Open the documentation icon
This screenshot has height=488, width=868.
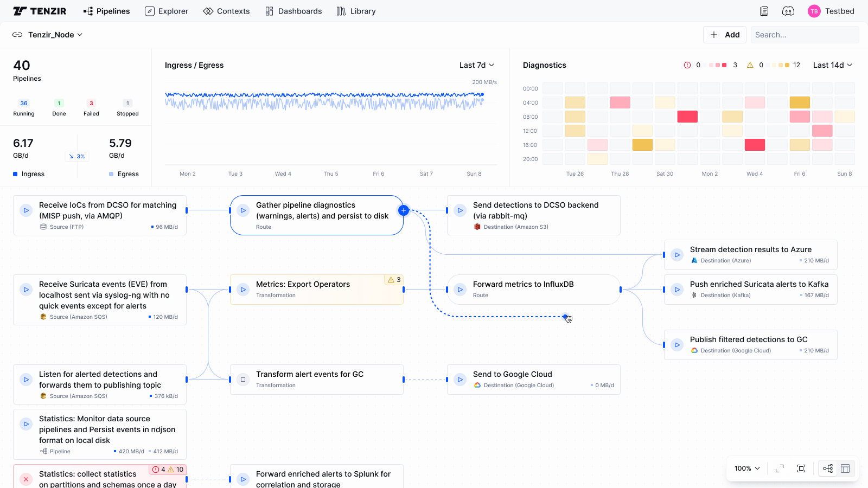click(765, 11)
